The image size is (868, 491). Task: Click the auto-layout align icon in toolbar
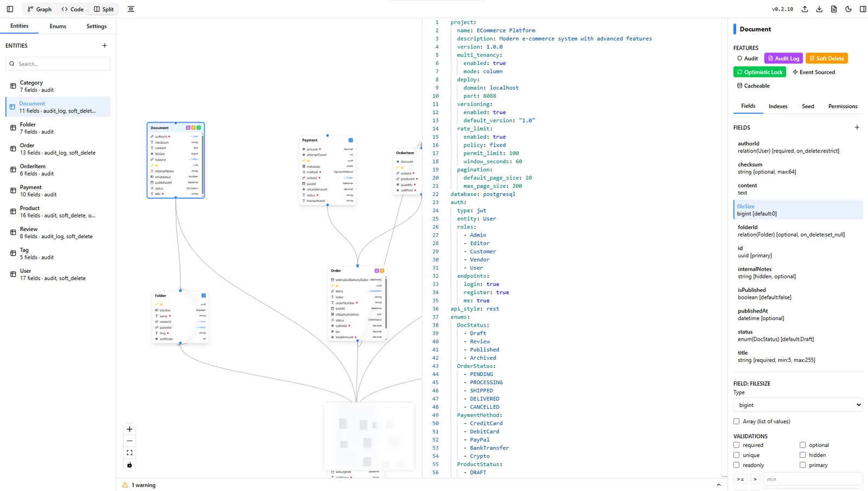[131, 9]
